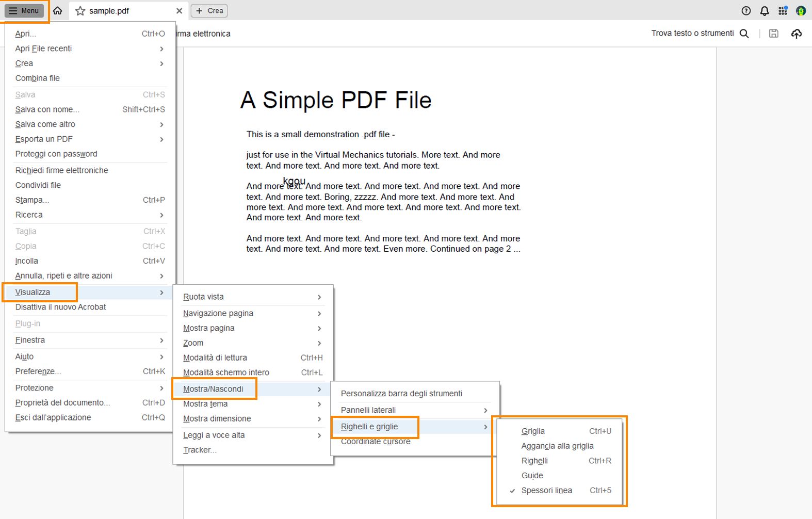This screenshot has width=812, height=519.
Task: Open Righelli e griglie submenu
Action: (415, 427)
